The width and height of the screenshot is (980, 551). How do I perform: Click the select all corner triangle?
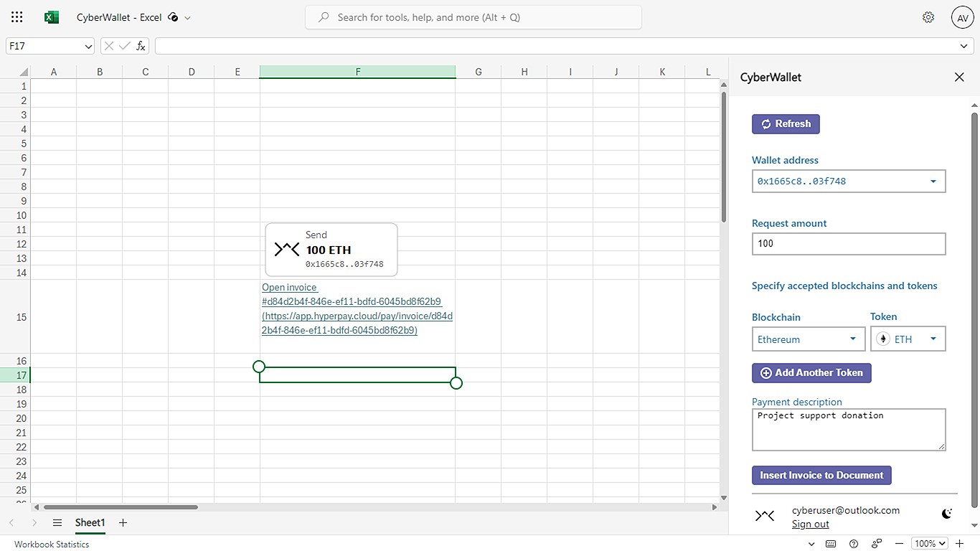(24, 72)
